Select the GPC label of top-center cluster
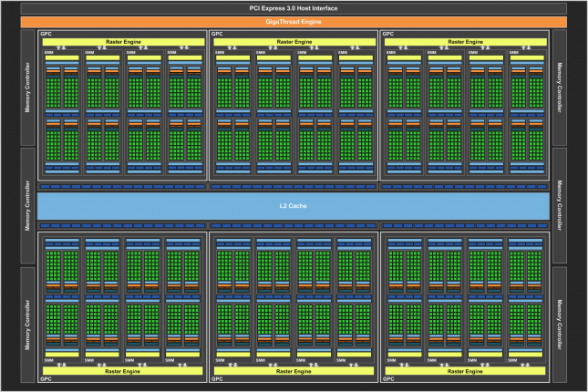588x392 pixels. (x=217, y=34)
